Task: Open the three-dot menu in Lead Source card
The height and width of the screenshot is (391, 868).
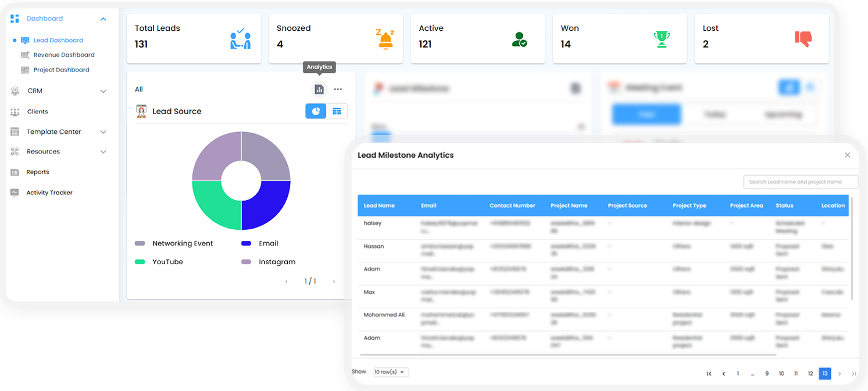Action: point(338,90)
